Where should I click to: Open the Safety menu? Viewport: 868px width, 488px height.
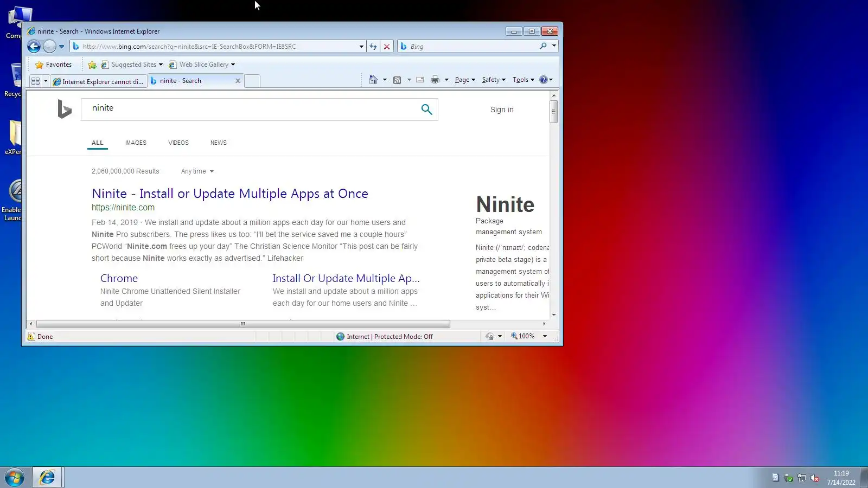(x=494, y=80)
